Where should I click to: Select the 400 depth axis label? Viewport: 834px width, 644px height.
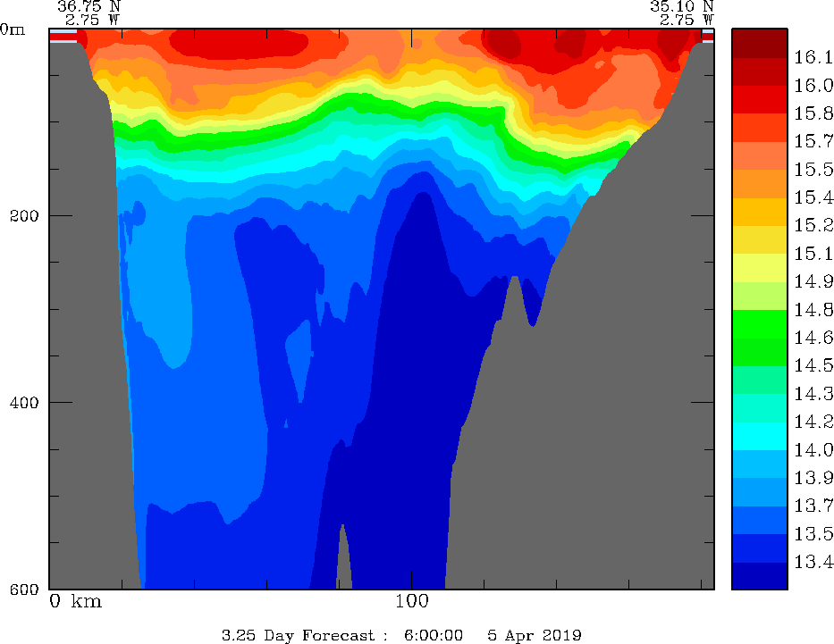point(24,403)
